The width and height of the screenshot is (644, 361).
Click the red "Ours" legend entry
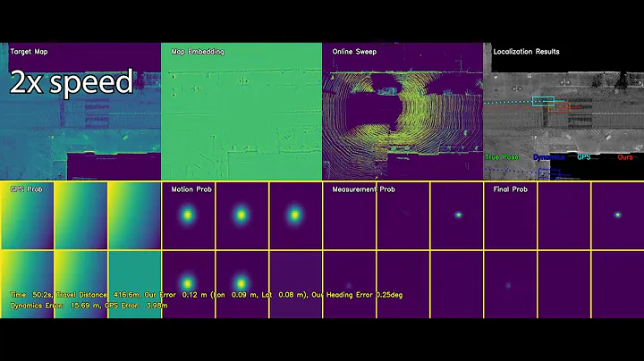pos(625,157)
